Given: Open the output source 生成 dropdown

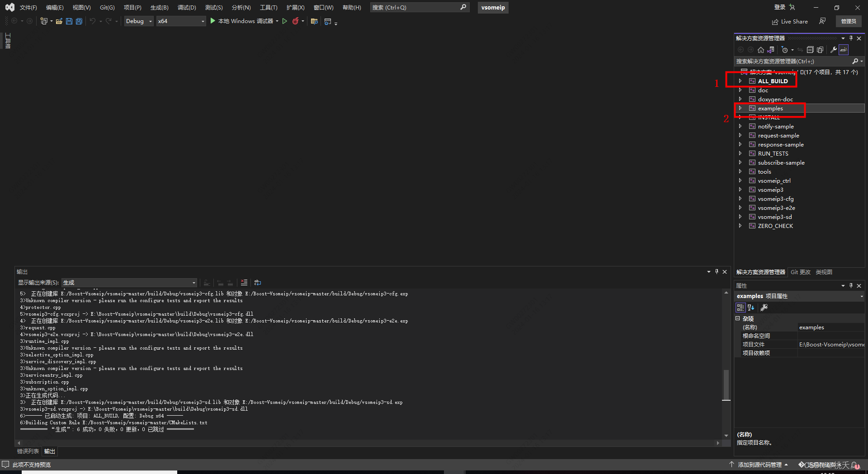Looking at the screenshot, I should (x=129, y=283).
